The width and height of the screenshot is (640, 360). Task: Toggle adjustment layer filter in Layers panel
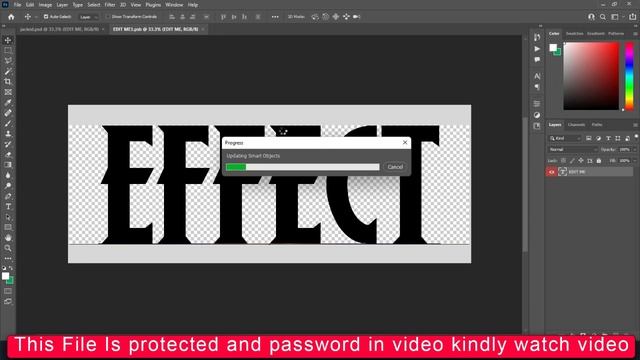(x=598, y=138)
